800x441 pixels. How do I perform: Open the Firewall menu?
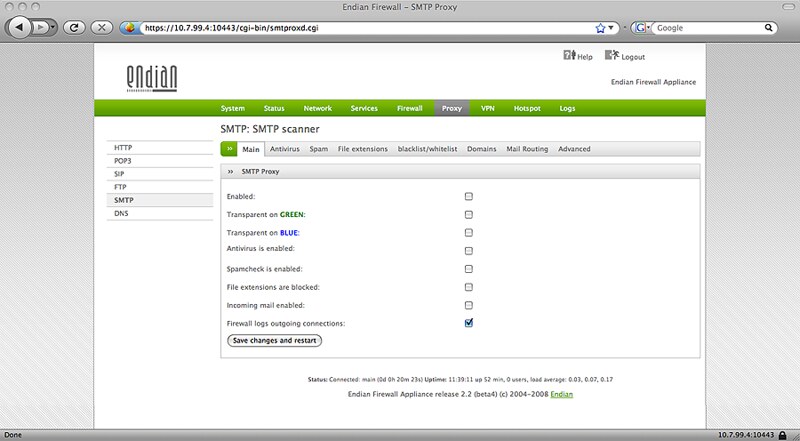point(410,108)
